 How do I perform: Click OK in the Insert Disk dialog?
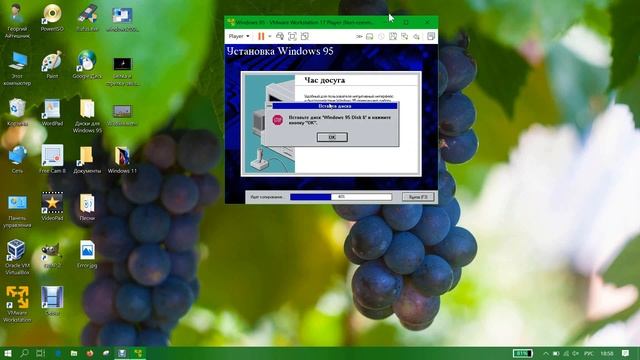[332, 137]
